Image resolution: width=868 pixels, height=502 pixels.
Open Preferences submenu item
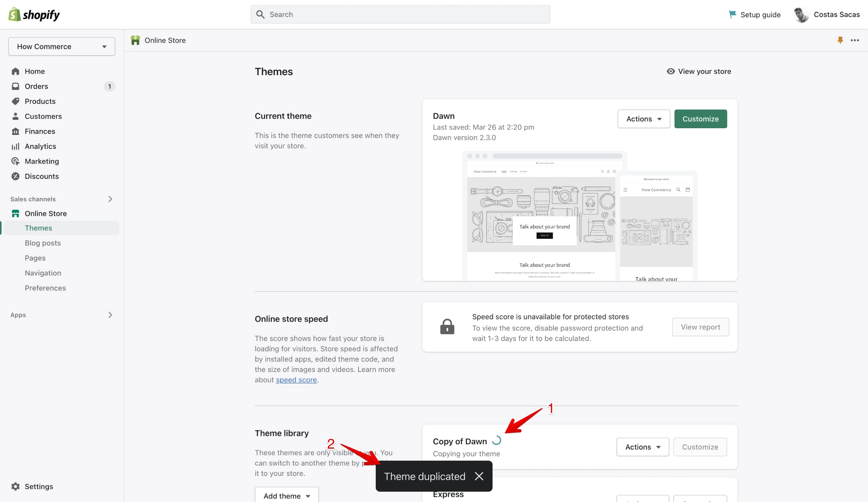click(45, 288)
